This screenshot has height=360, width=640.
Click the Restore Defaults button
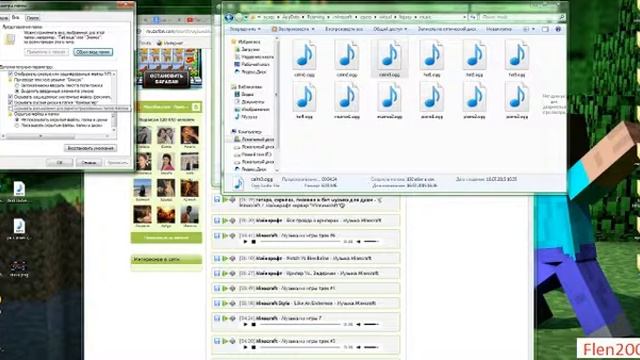[91, 148]
